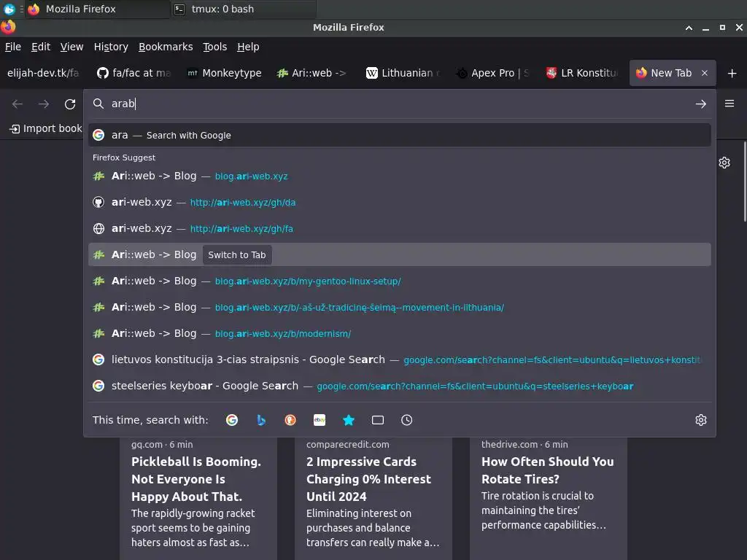
Task: Close the New Tab tab
Action: pyautogui.click(x=705, y=73)
